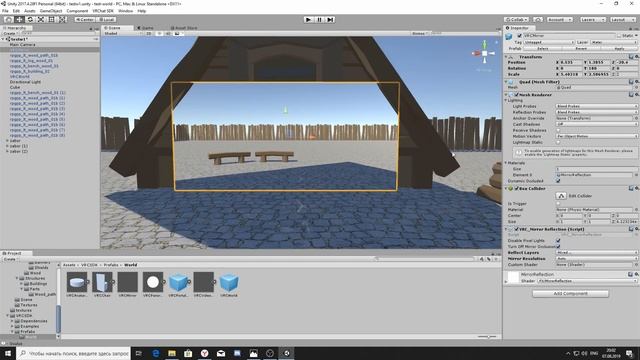This screenshot has height=360, width=640.
Task: Open Mirror Resolution dropdown
Action: (x=596, y=258)
